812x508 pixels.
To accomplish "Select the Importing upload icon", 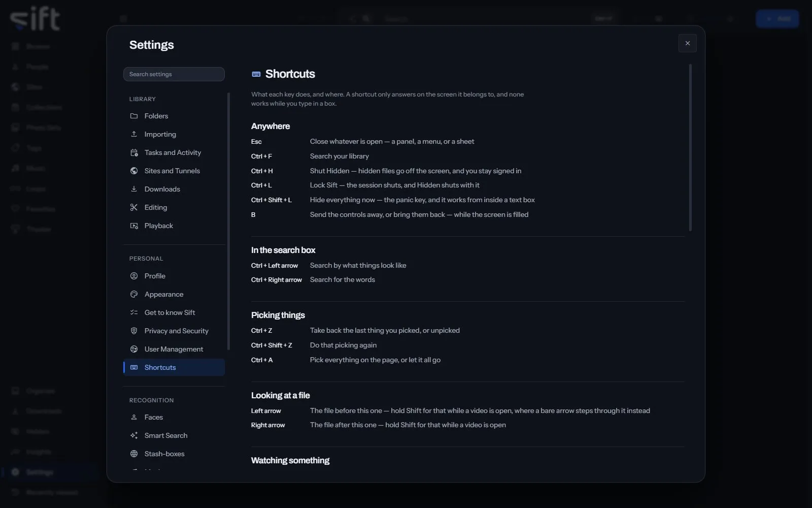I will click(x=134, y=134).
